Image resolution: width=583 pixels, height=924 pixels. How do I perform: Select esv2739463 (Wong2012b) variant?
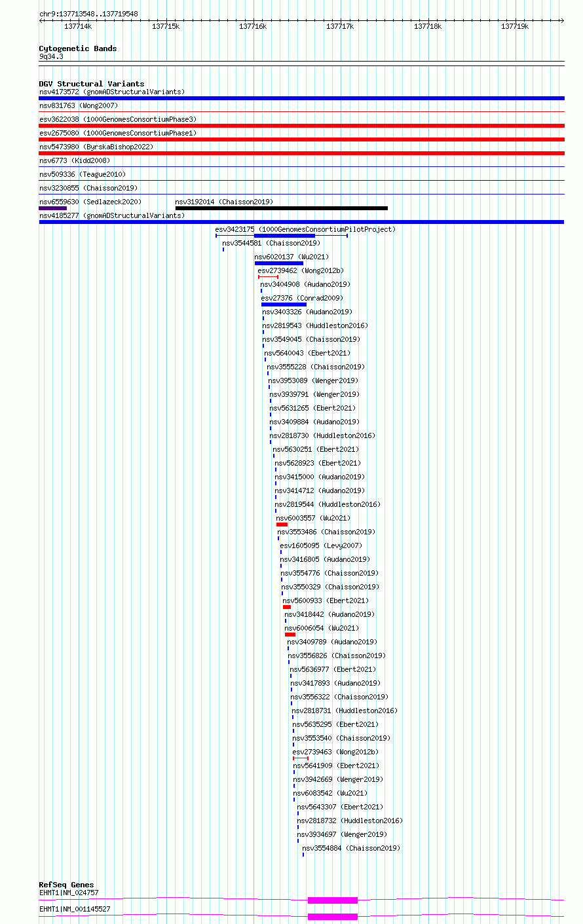tap(335, 752)
